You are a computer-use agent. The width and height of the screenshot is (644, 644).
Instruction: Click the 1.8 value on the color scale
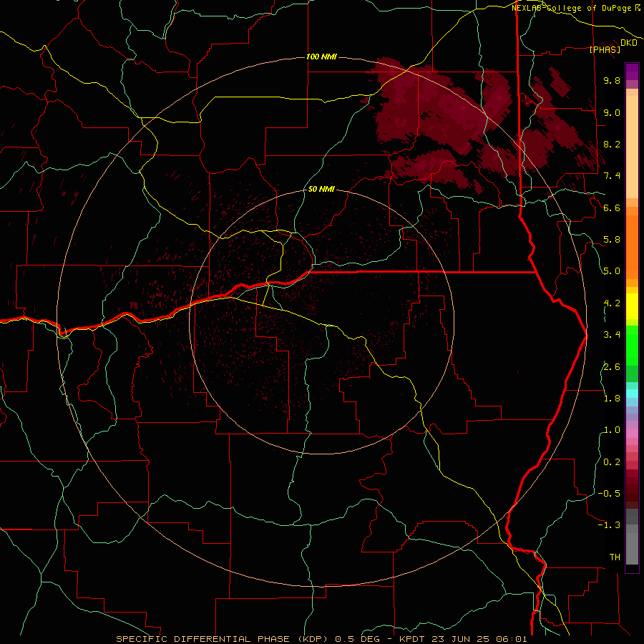pyautogui.click(x=612, y=399)
